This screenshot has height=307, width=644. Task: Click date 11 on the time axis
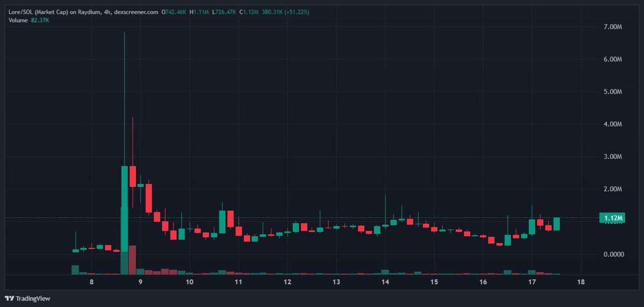(238, 282)
